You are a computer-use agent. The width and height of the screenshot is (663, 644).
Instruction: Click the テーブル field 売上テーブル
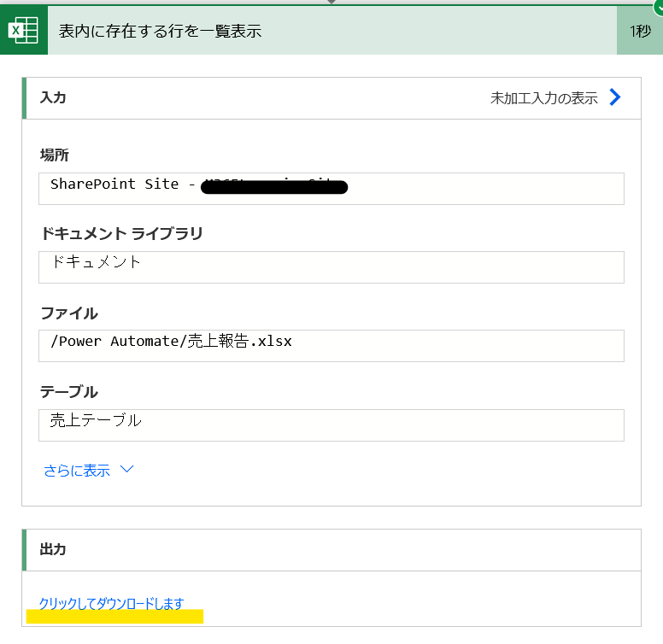click(x=331, y=425)
